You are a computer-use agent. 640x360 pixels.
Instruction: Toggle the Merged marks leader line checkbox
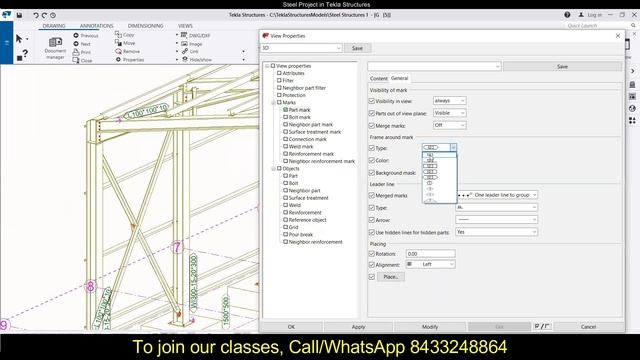pyautogui.click(x=371, y=196)
